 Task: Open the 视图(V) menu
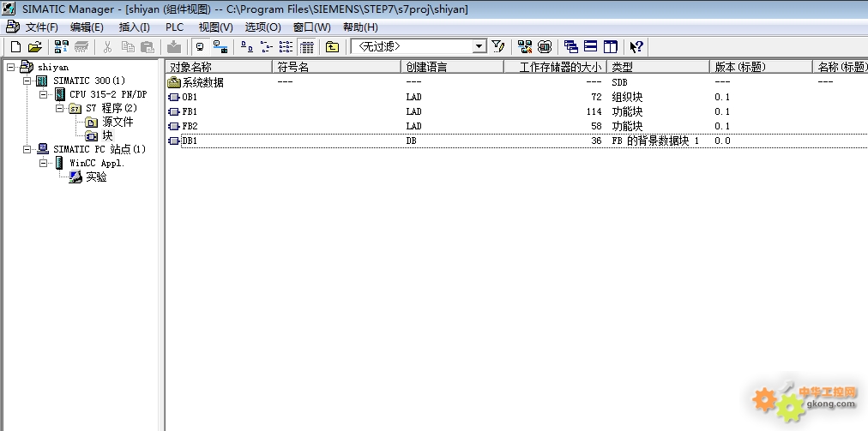215,27
